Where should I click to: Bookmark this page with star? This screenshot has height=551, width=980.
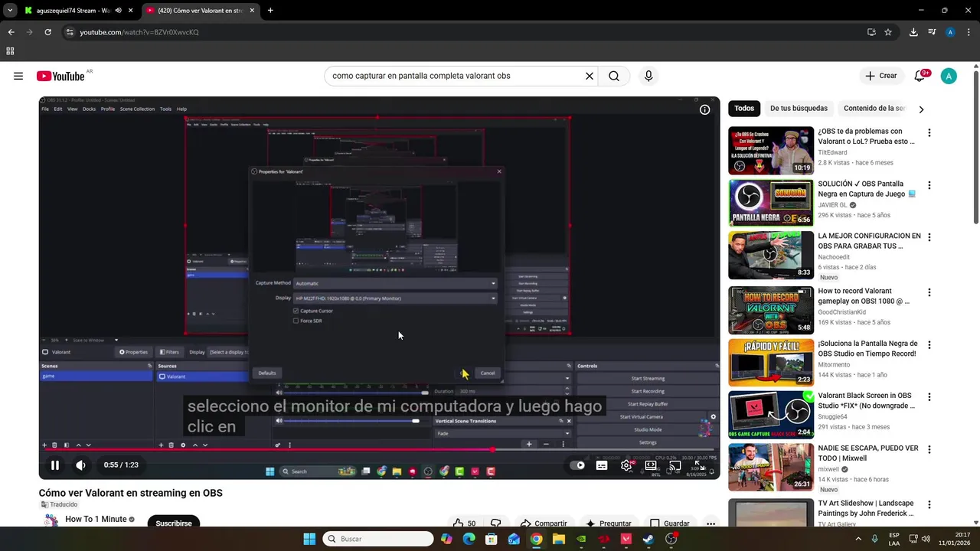tap(888, 32)
